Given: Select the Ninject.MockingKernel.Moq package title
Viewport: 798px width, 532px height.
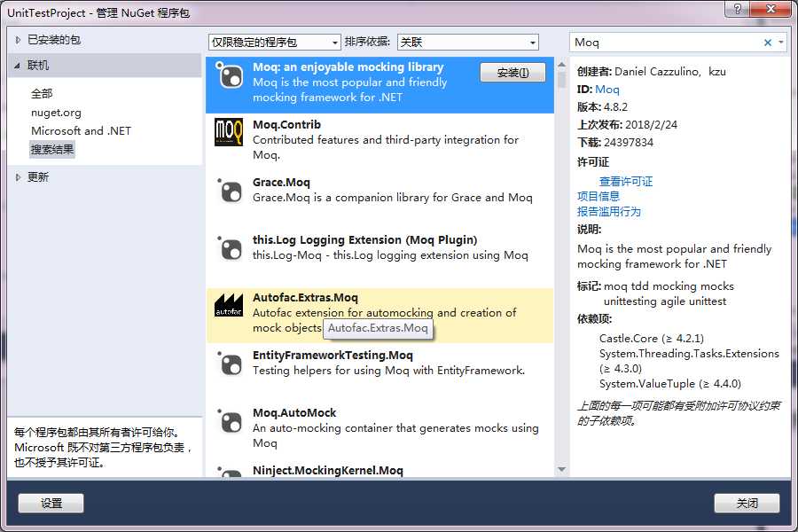Looking at the screenshot, I should click(328, 471).
